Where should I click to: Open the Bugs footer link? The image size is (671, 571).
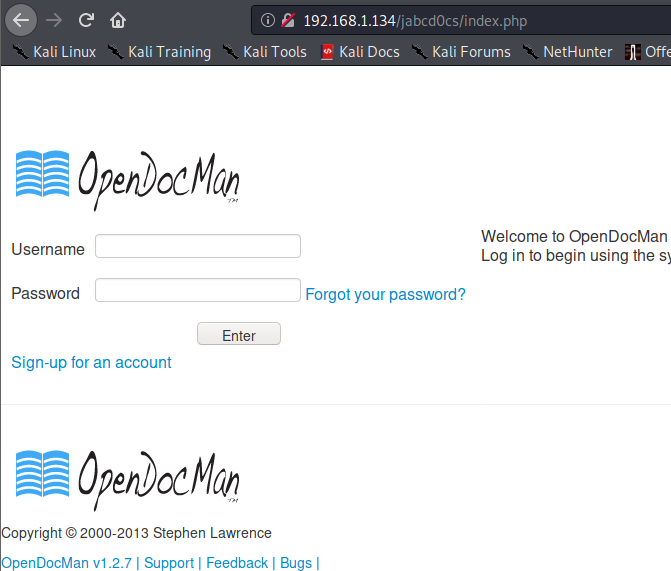[296, 563]
